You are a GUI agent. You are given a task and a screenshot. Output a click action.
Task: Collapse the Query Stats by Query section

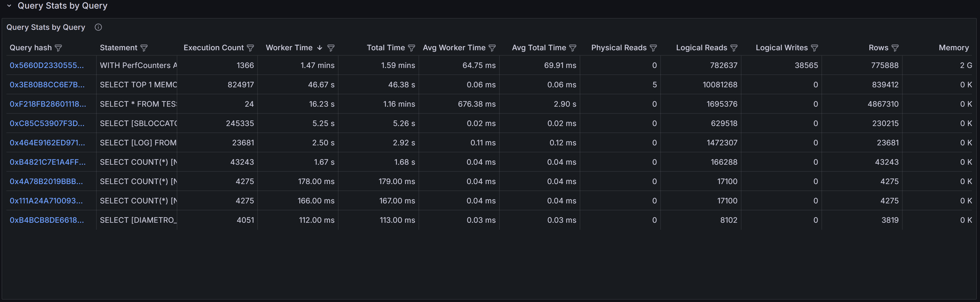click(x=9, y=6)
